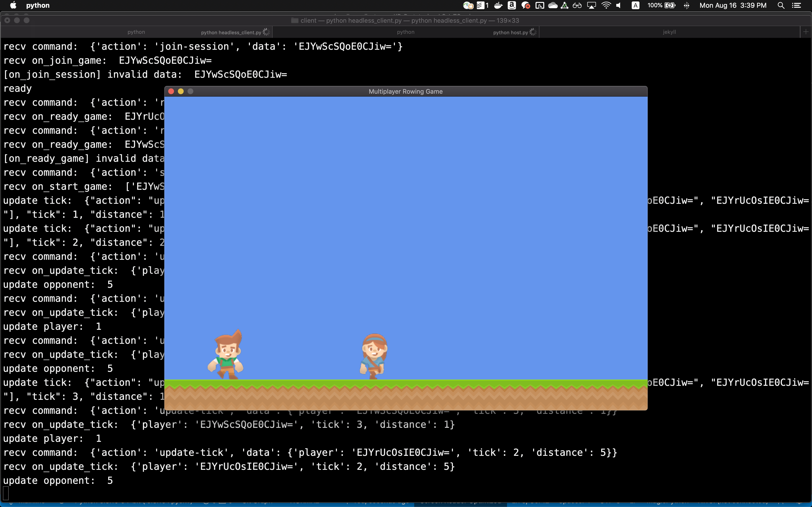The height and width of the screenshot is (507, 812).
Task: Click the Wi-Fi status icon
Action: click(x=606, y=5)
